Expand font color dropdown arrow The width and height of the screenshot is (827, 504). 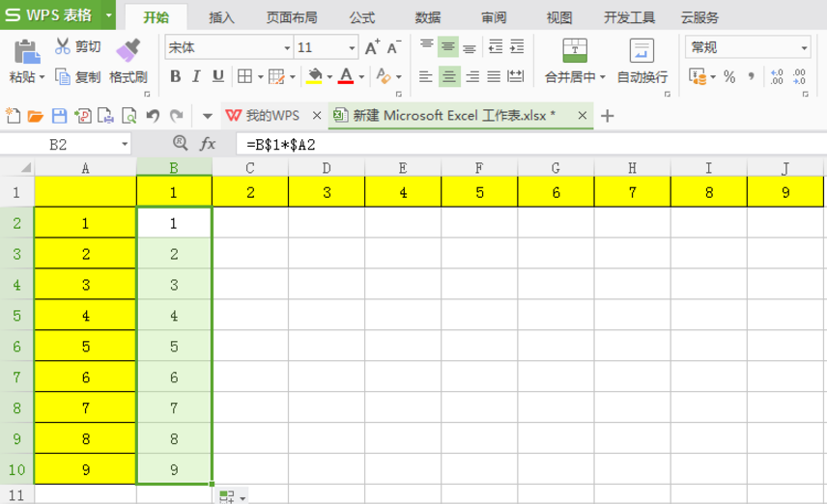point(361,77)
